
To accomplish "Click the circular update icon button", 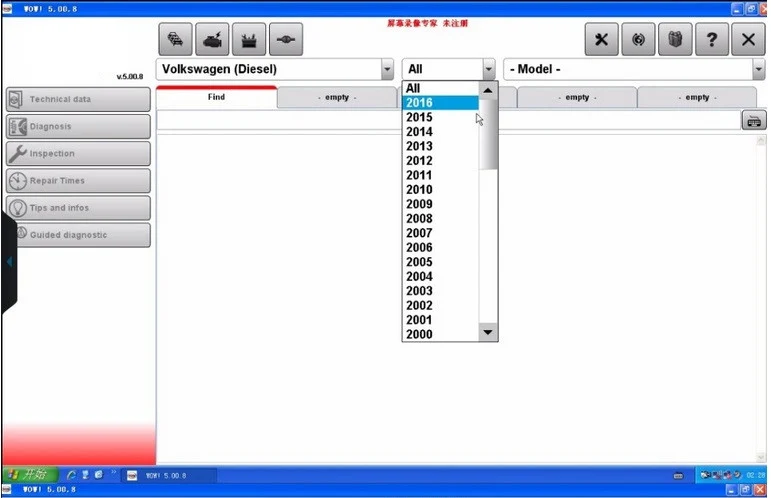I will click(638, 39).
